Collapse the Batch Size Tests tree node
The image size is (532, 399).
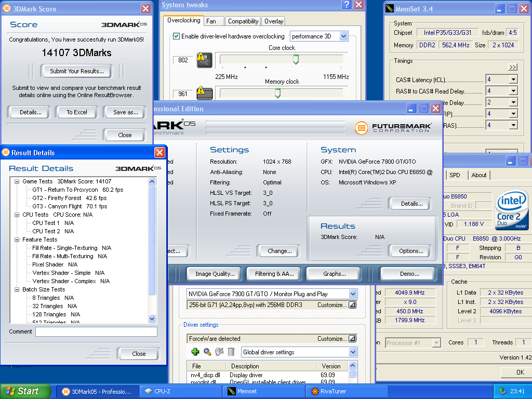(x=17, y=289)
